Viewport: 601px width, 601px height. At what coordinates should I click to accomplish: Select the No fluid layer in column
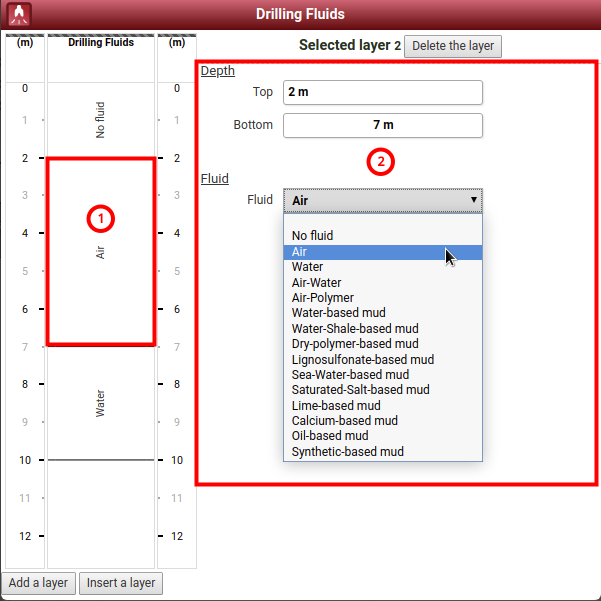pyautogui.click(x=100, y=120)
